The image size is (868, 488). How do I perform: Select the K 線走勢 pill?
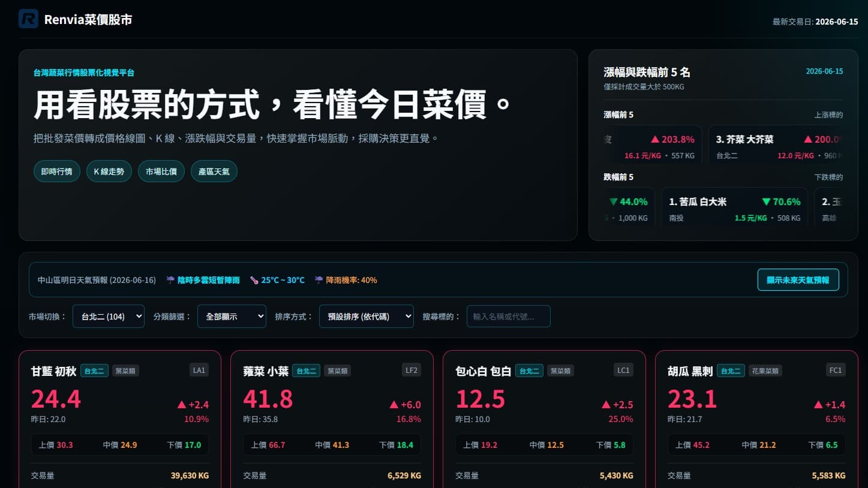pos(109,171)
